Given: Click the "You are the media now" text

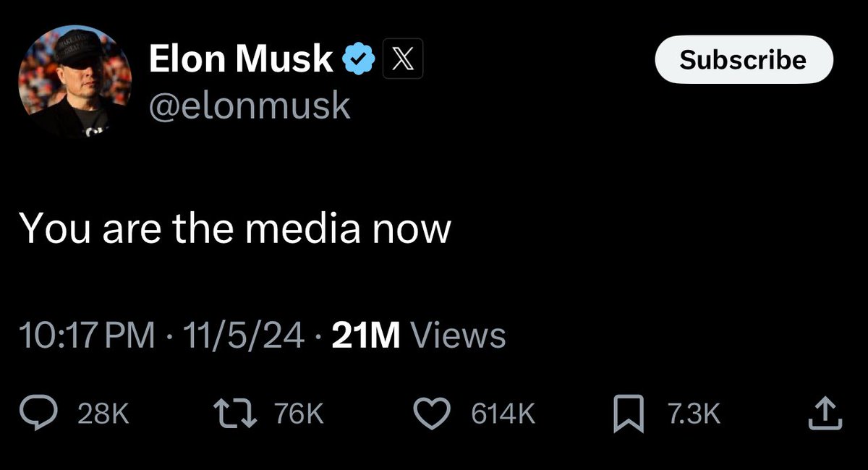Looking at the screenshot, I should pos(235,229).
